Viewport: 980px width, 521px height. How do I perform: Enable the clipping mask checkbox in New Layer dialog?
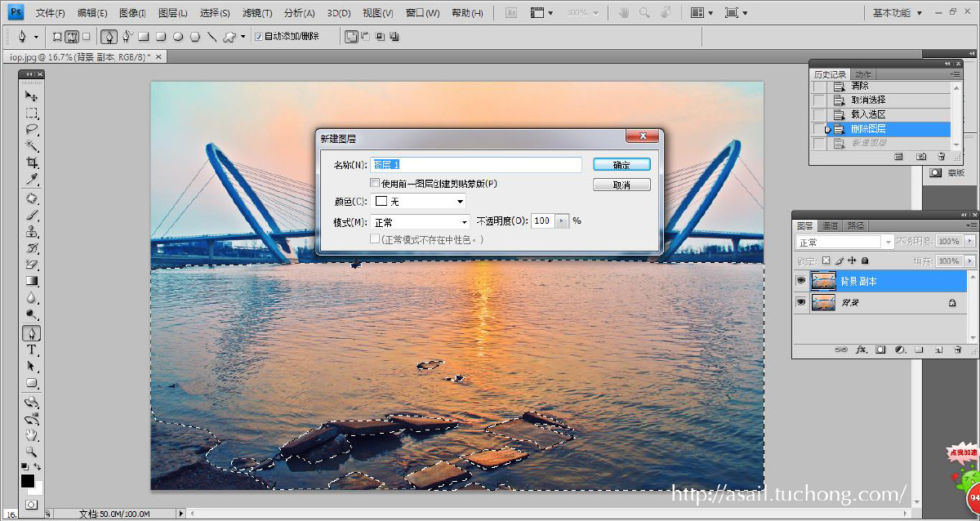tap(375, 180)
